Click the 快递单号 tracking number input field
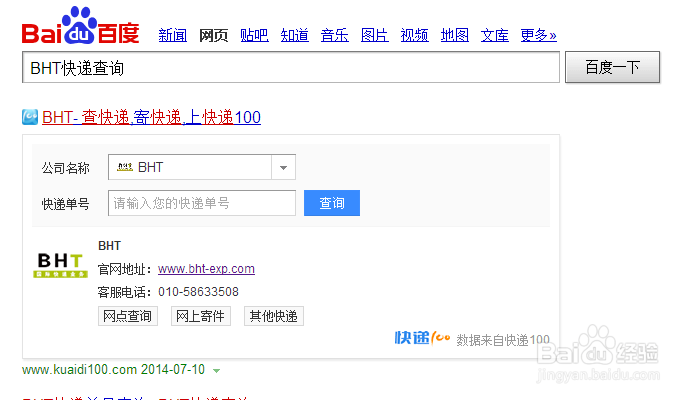The width and height of the screenshot is (700, 400). click(202, 203)
